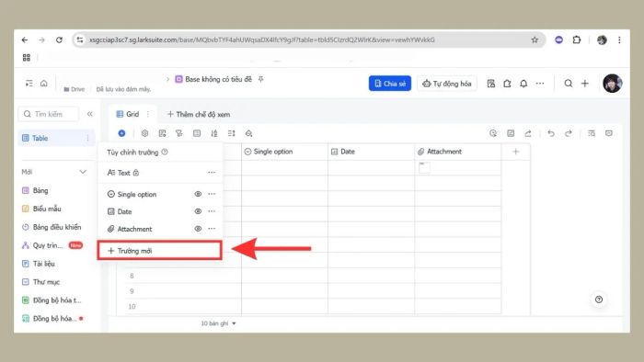Open more options for Attachment field row
The image size is (644, 362).
point(212,229)
